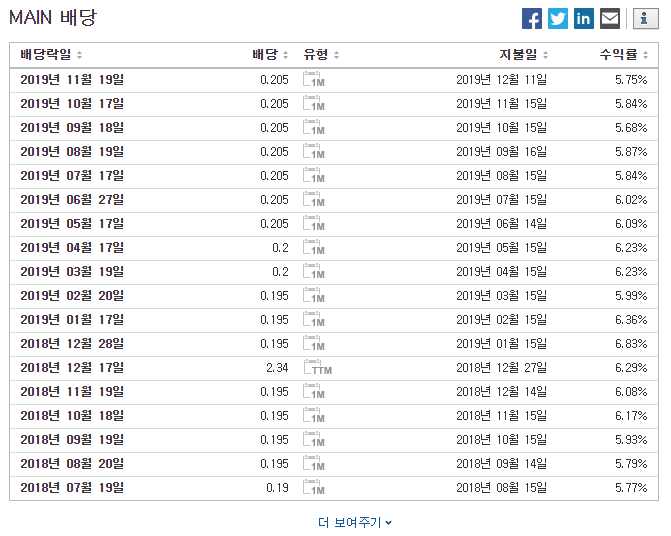Screen dimensions: 671x536
Task: Click the MAIN 배당 heading
Action: point(53,18)
